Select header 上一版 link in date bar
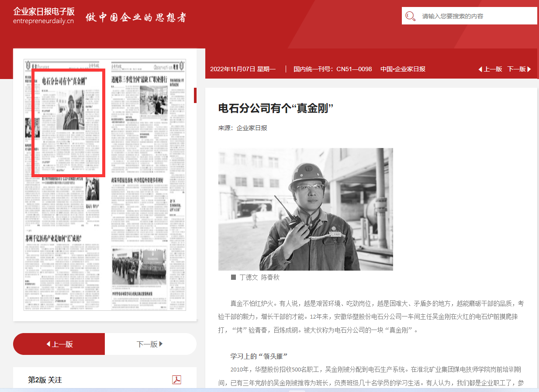 click(493, 69)
